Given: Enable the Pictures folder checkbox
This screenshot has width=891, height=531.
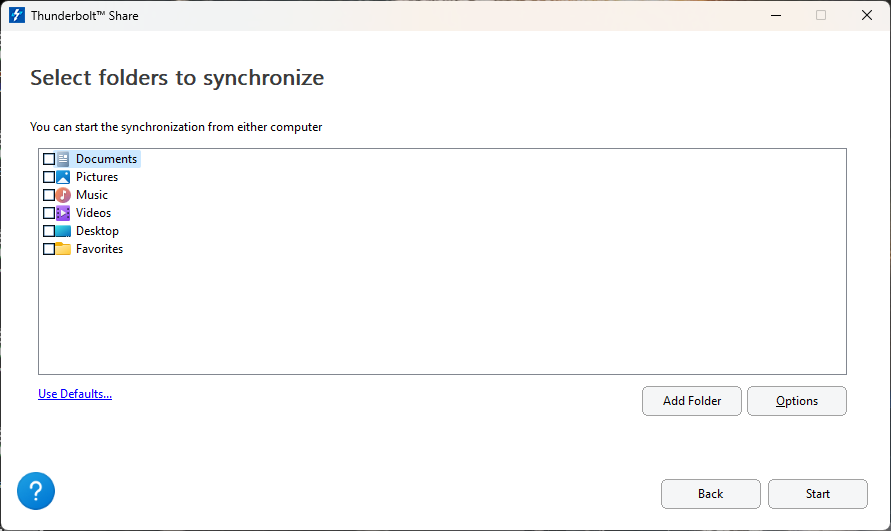Looking at the screenshot, I should (x=49, y=177).
